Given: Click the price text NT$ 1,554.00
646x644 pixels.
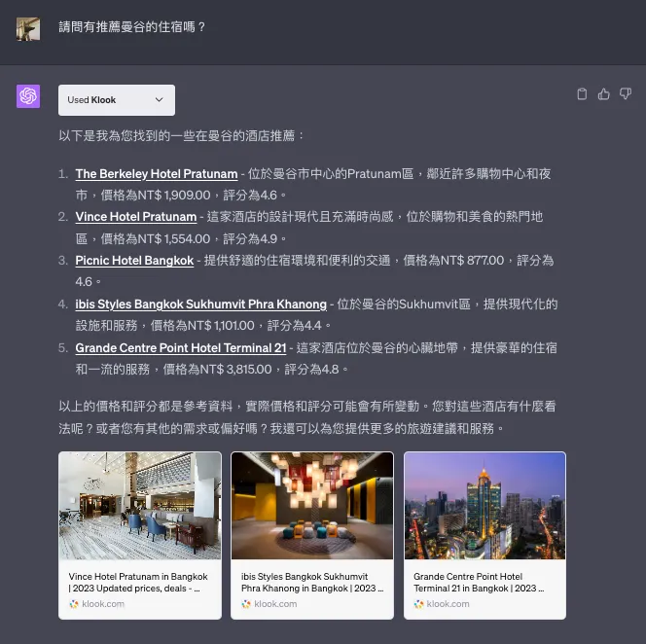Looking at the screenshot, I should point(174,238).
